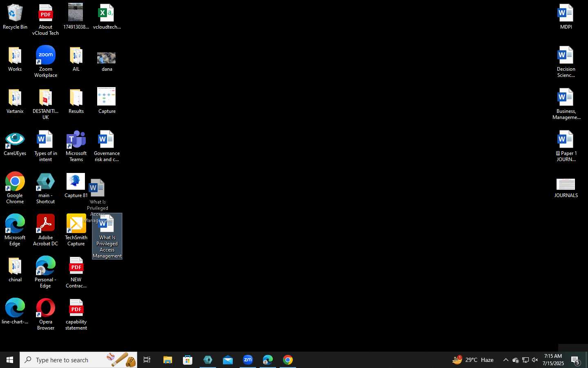
Task: Select the Google Chrome desktop shortcut
Action: (15, 188)
